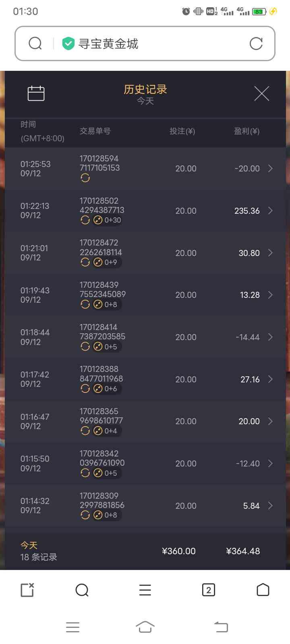Open the browser tabs counter showing 2
This screenshot has width=290, height=644.
point(208,590)
